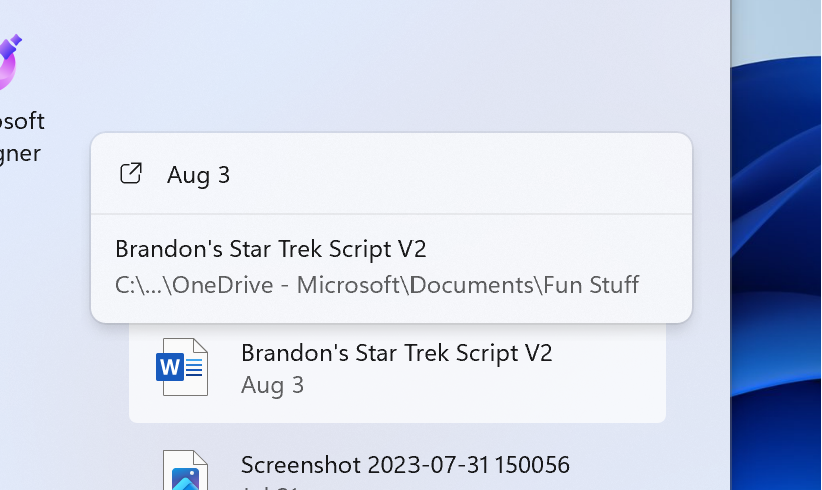This screenshot has height=490, width=822.
Task: Click the Microsoft Designer app label
Action: (22, 137)
